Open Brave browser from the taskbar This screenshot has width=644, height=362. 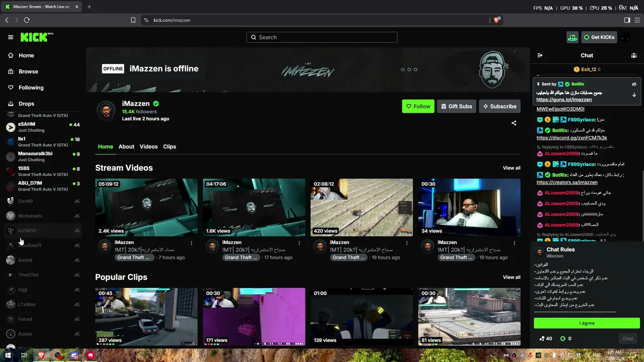coord(41,355)
